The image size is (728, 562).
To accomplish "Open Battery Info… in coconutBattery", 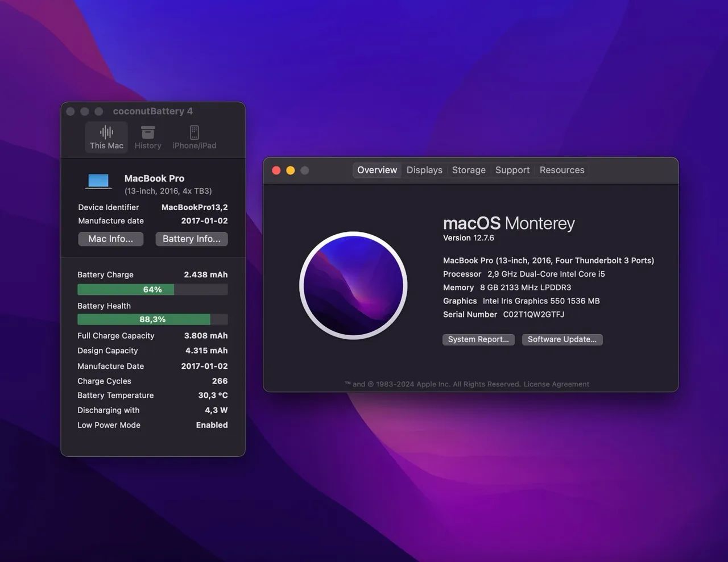I will tap(192, 239).
